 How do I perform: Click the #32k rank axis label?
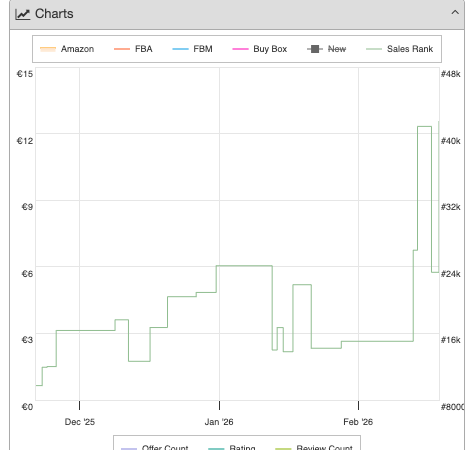451,207
